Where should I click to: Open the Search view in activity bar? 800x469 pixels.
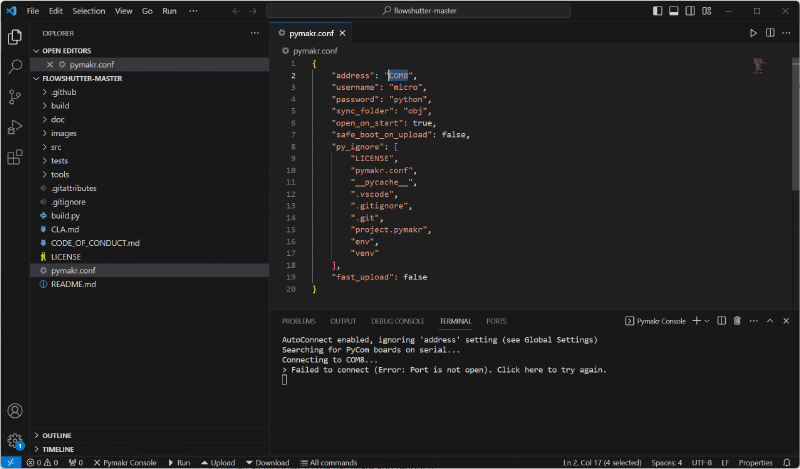tap(15, 67)
